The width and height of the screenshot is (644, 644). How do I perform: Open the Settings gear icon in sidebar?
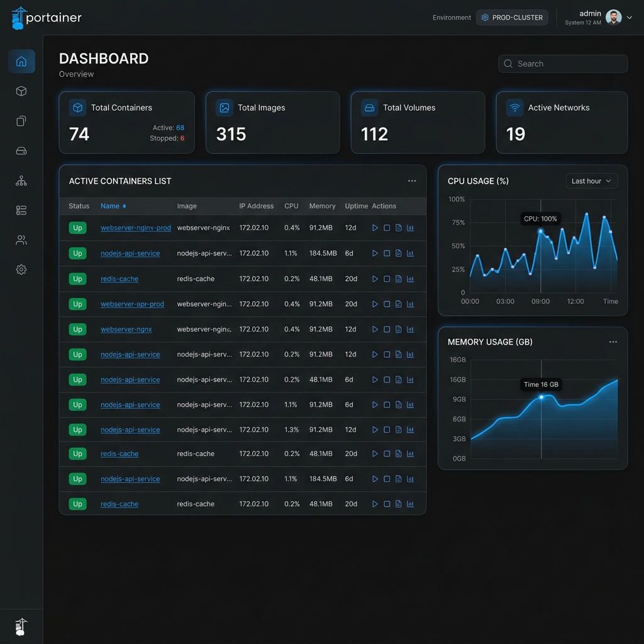[x=21, y=269]
